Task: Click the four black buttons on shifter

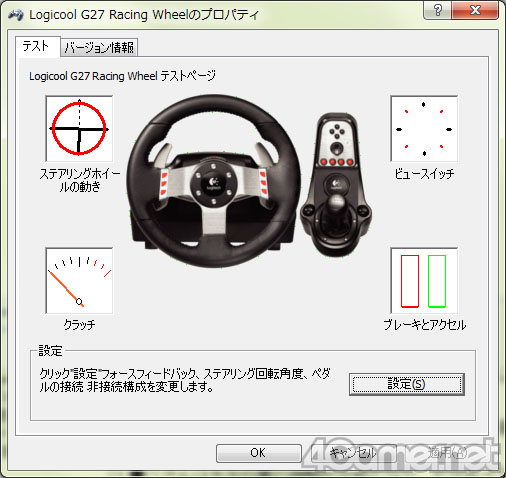Action: 337,132
